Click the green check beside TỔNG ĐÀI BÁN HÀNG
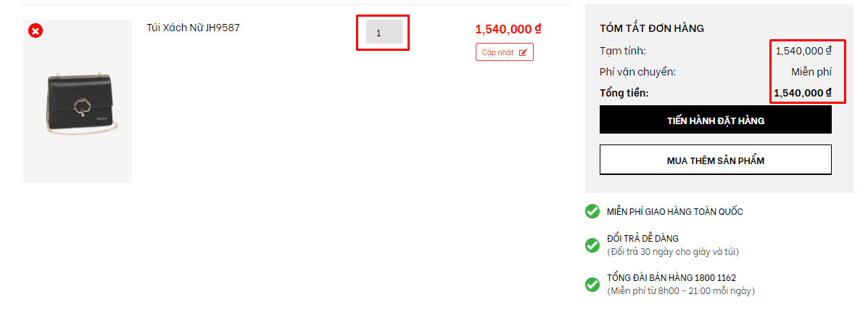This screenshot has height=318, width=868. point(592,284)
